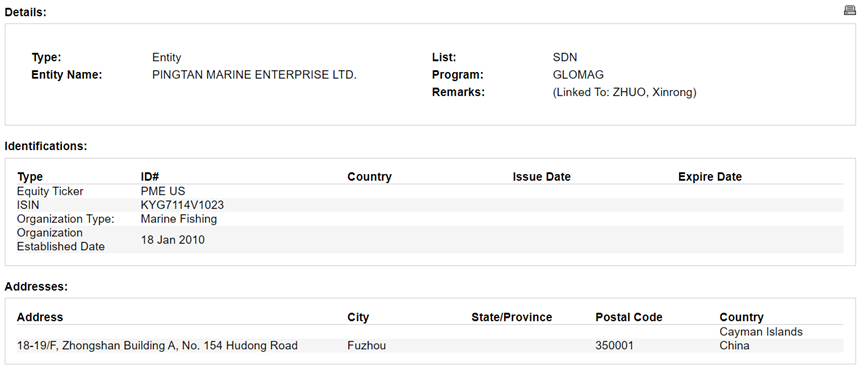Click the Cayman Islands country entry

tap(761, 332)
